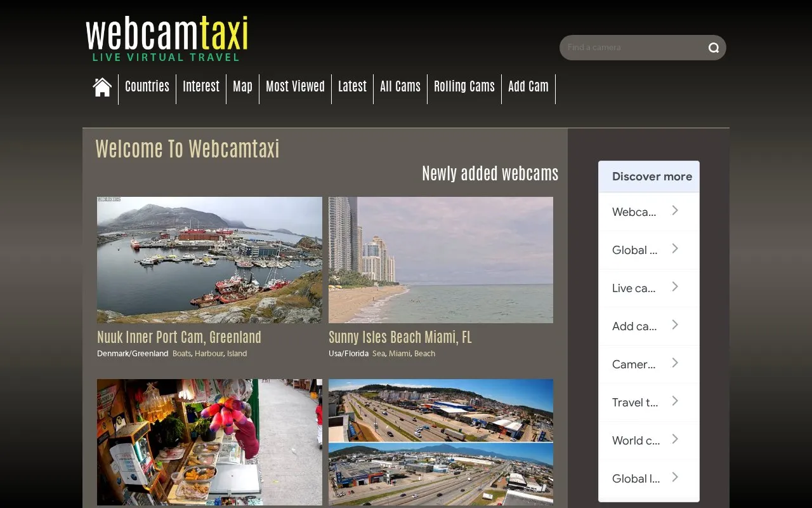Follow the Denmark/Greenland country link

133,354
